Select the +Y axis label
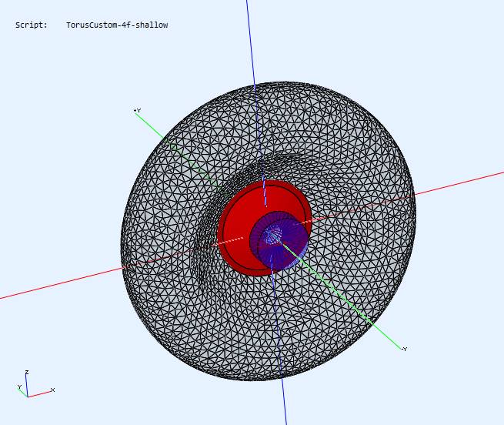 tap(137, 111)
